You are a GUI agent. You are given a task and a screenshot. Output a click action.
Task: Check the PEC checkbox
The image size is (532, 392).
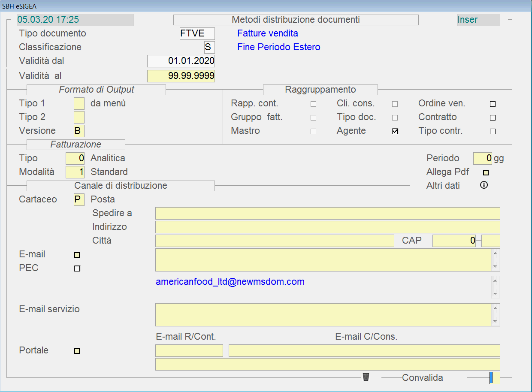coord(77,268)
